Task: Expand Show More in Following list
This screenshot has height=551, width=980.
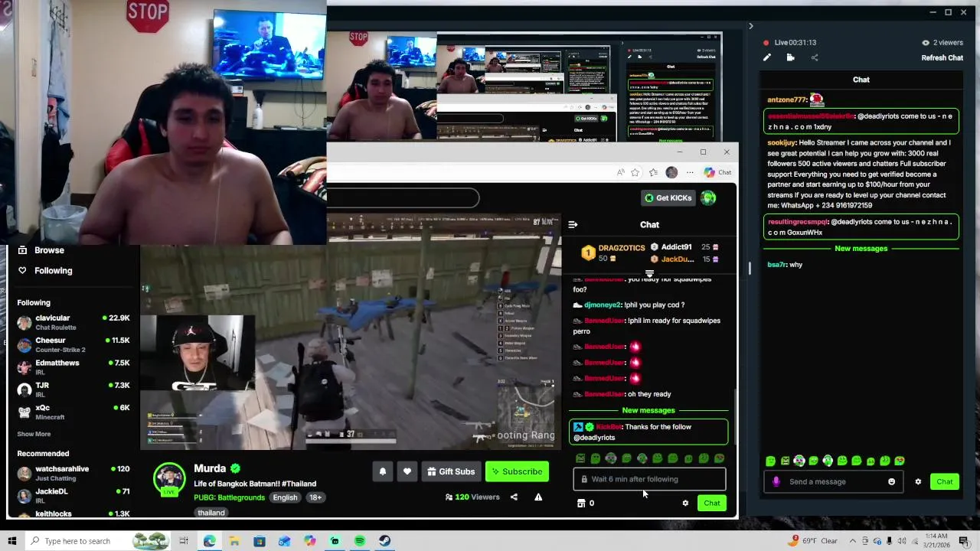Action: click(34, 434)
